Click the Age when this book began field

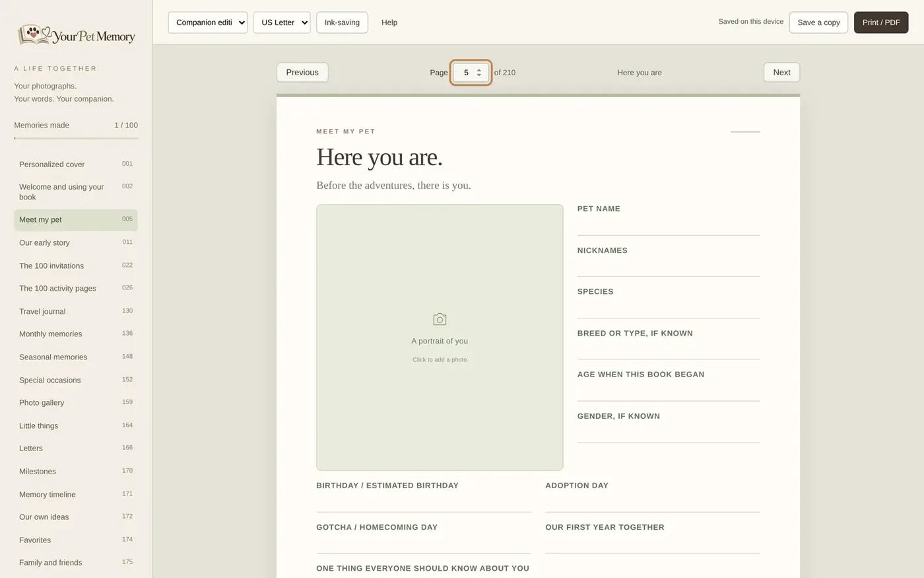[669, 392]
